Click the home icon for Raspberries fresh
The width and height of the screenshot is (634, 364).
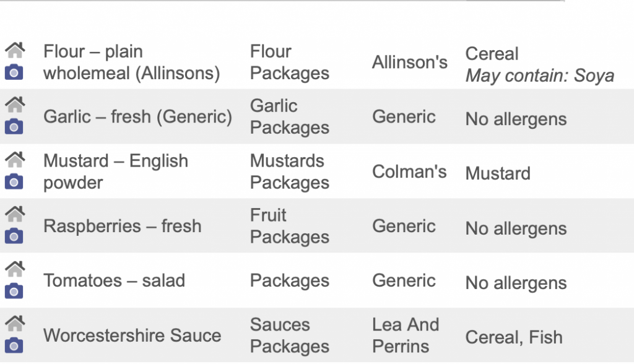[x=15, y=214]
